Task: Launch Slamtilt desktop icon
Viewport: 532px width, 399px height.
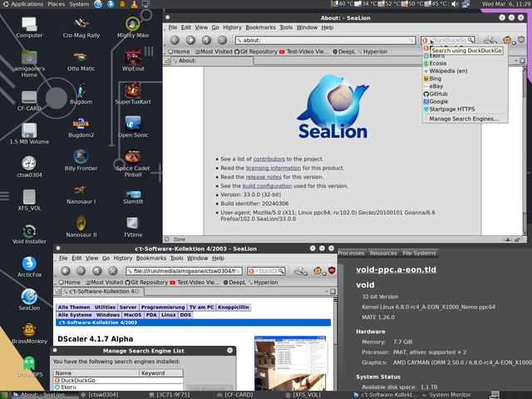Action: click(x=133, y=197)
